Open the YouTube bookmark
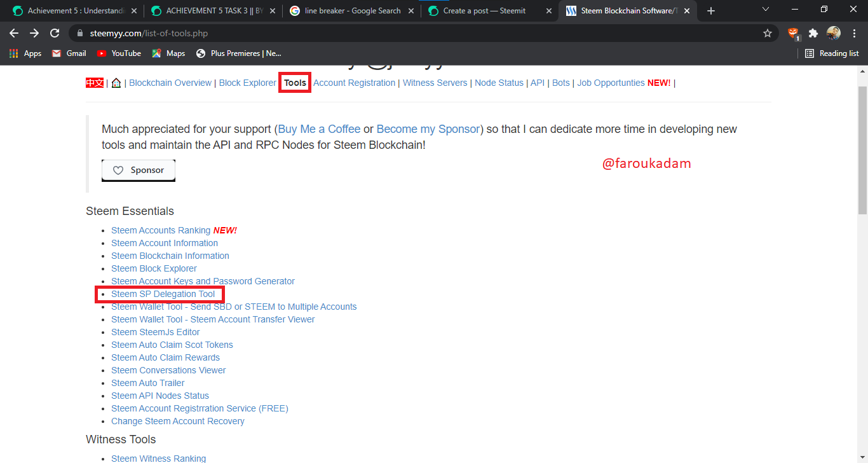Image resolution: width=868 pixels, height=463 pixels. (x=119, y=53)
